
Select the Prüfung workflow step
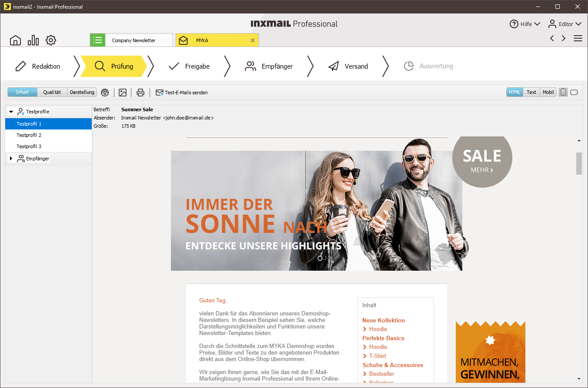114,66
